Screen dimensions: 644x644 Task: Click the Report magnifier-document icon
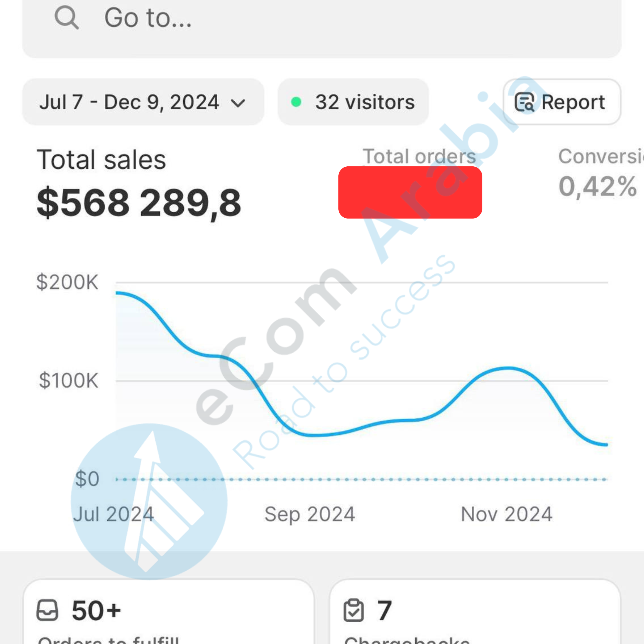pos(524,102)
